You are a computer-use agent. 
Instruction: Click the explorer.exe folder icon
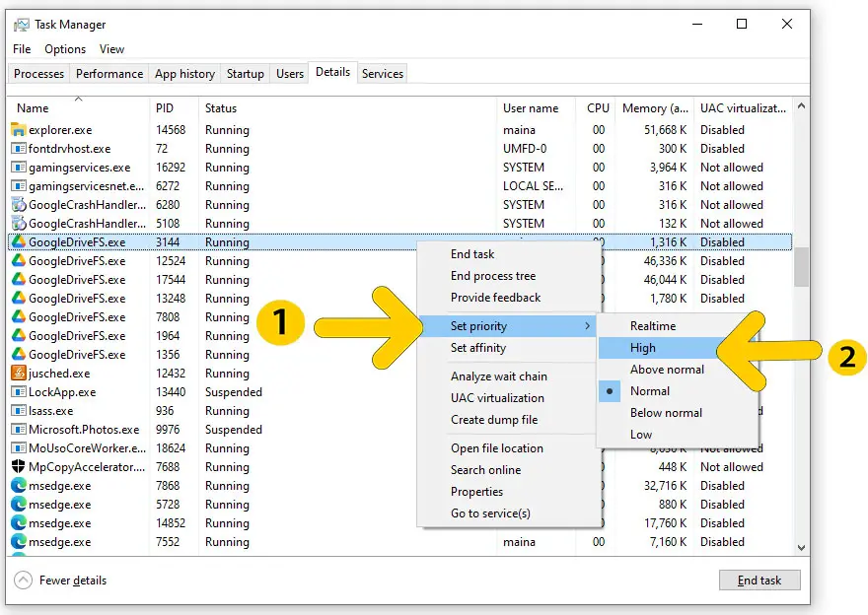18,130
